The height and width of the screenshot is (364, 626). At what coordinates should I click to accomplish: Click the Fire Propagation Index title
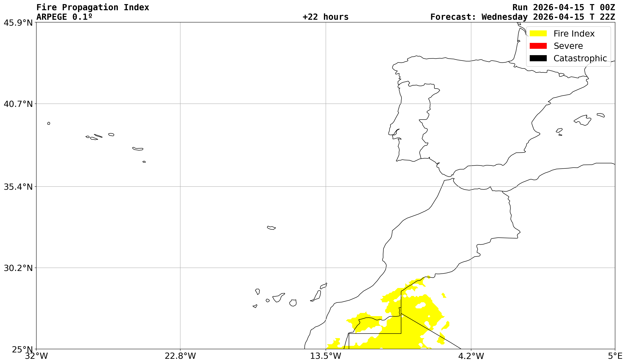pyautogui.click(x=93, y=7)
